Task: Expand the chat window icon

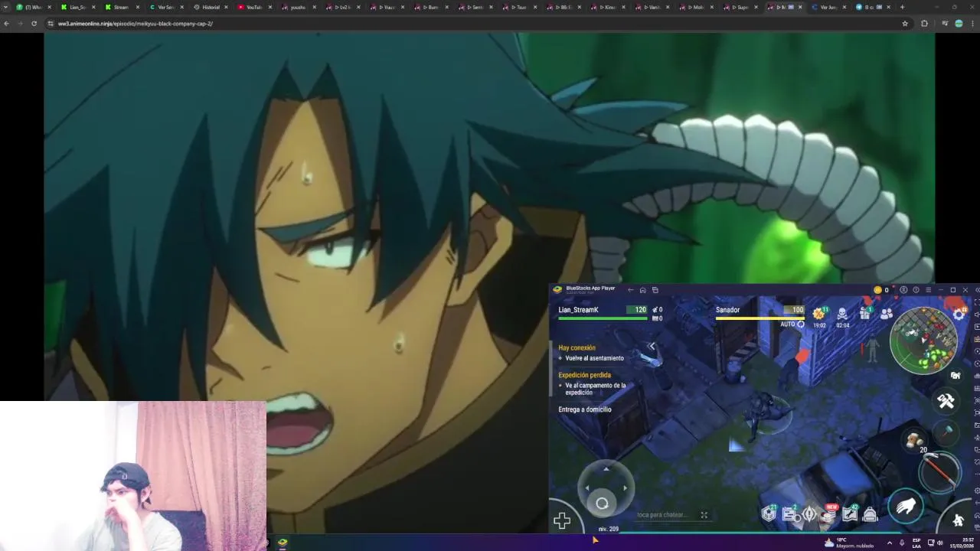Action: click(704, 515)
